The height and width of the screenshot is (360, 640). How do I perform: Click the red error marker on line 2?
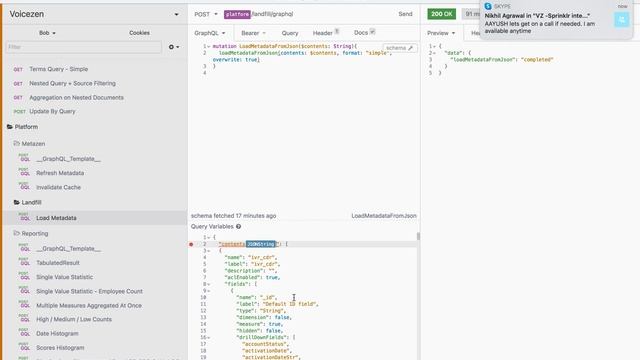pos(191,244)
